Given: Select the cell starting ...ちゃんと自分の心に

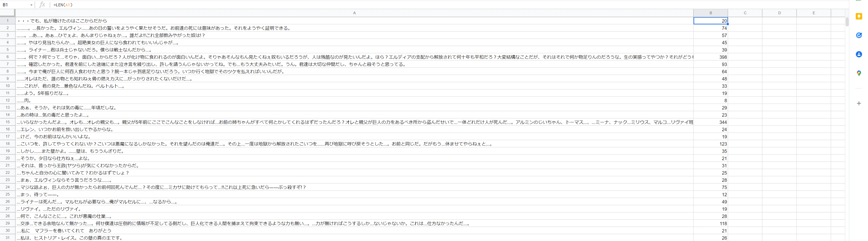Looking at the screenshot, I should point(354,172).
